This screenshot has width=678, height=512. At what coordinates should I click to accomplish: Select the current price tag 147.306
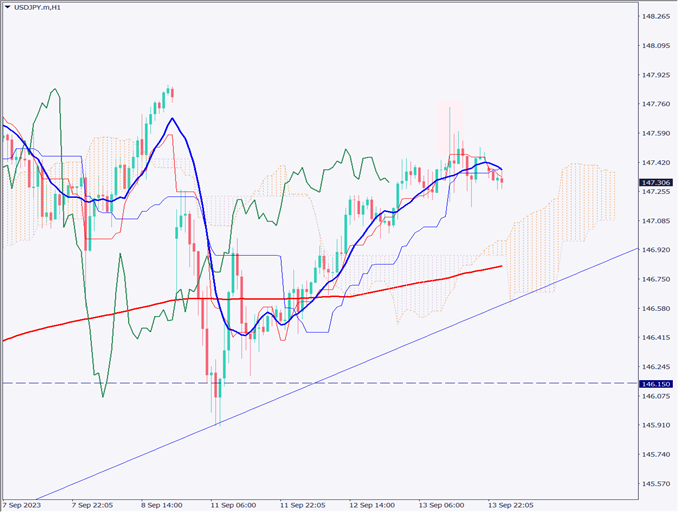pos(655,182)
